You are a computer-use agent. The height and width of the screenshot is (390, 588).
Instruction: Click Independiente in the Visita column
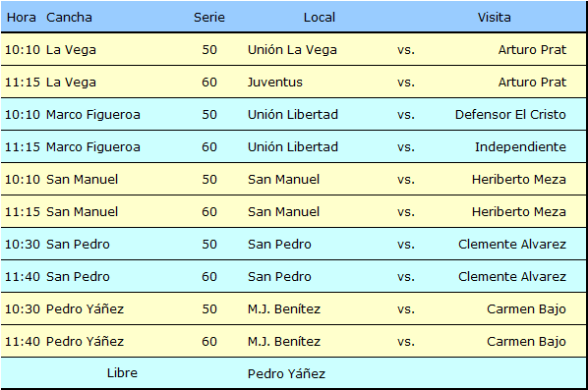[x=520, y=146]
